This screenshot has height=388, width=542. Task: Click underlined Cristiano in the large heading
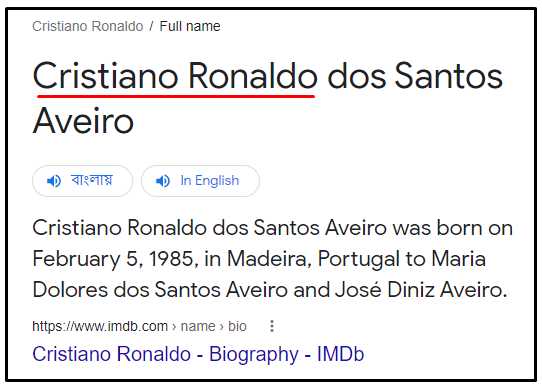105,76
